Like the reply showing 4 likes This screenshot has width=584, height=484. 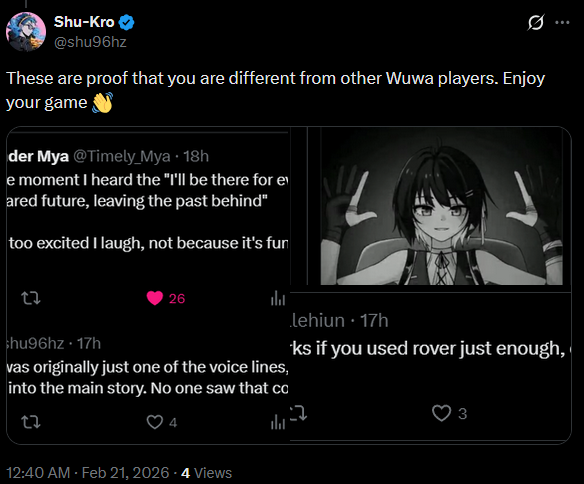(x=155, y=422)
